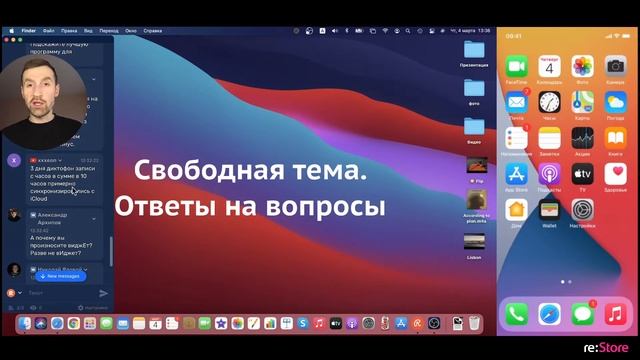This screenshot has width=640, height=360.
Task: Open Messages from the iPhone dock
Action: [582, 314]
